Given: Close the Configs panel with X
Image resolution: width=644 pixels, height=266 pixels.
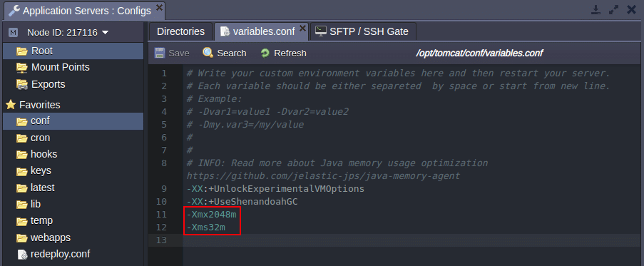Looking at the screenshot, I should coord(631,10).
